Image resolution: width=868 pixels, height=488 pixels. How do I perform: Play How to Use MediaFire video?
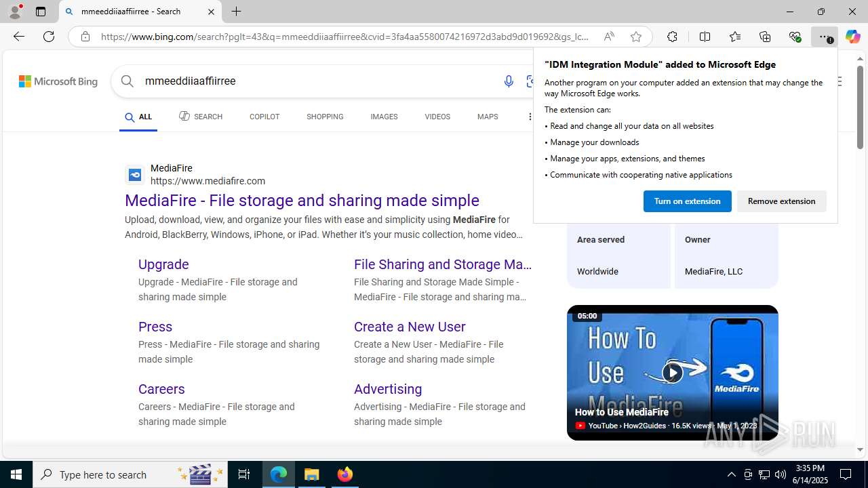672,372
